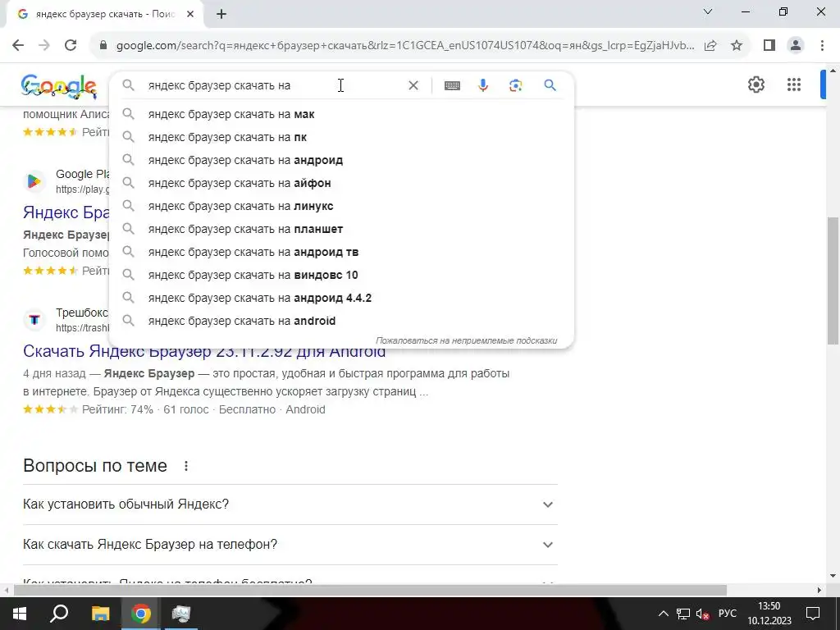The height and width of the screenshot is (630, 840).
Task: Show hidden system tray icons
Action: [x=663, y=614]
